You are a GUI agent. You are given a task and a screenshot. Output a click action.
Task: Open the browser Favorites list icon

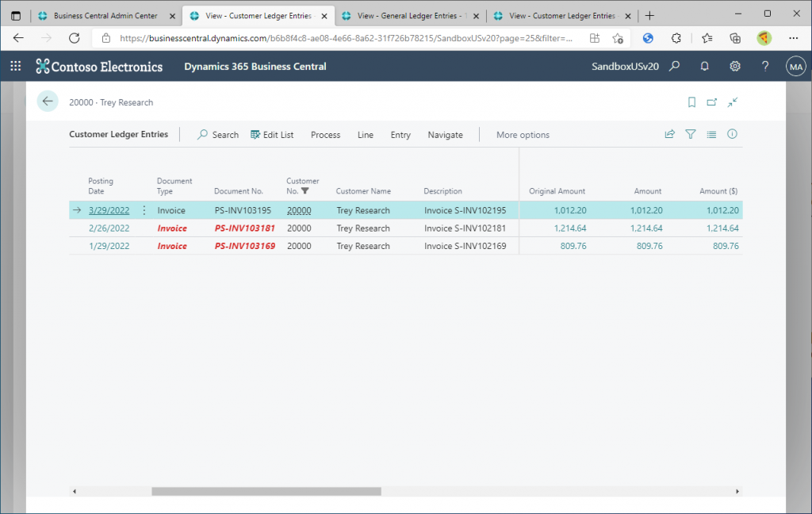click(x=707, y=38)
